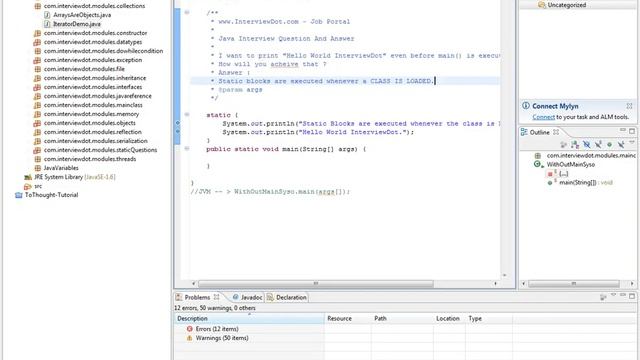Minimize the Problems panel

coord(623,295)
